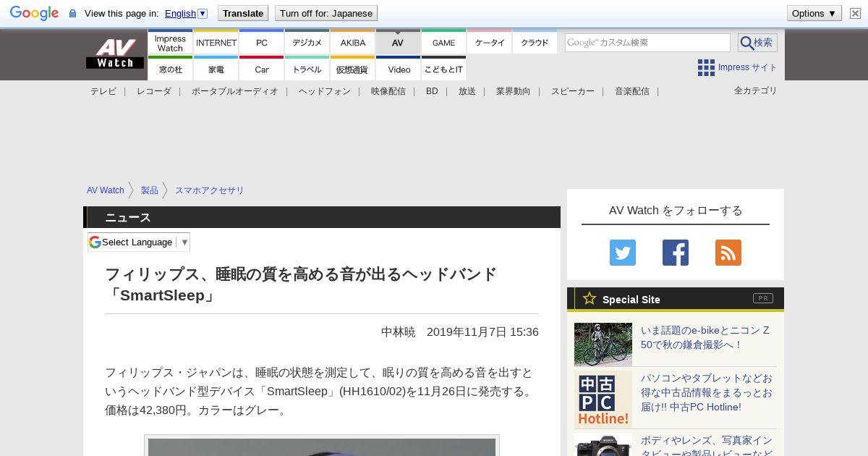Go to BD category
This screenshot has height=456, width=868.
point(432,91)
